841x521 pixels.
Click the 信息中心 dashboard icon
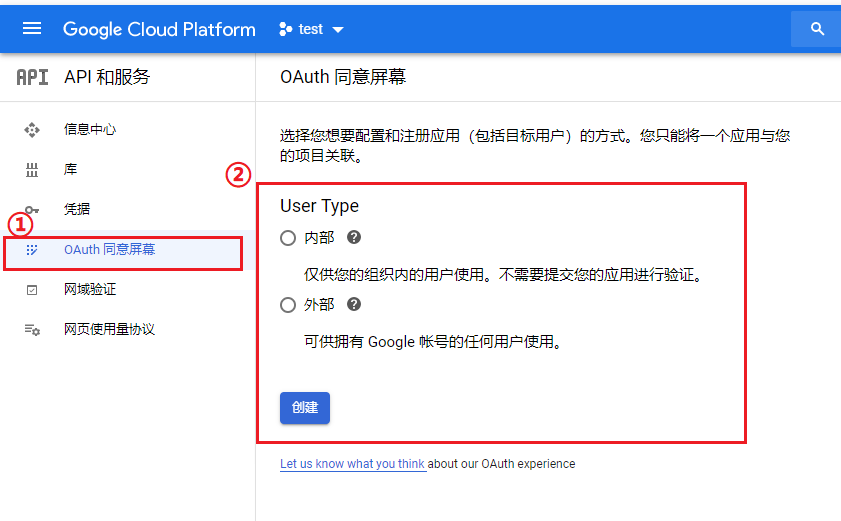click(32, 130)
